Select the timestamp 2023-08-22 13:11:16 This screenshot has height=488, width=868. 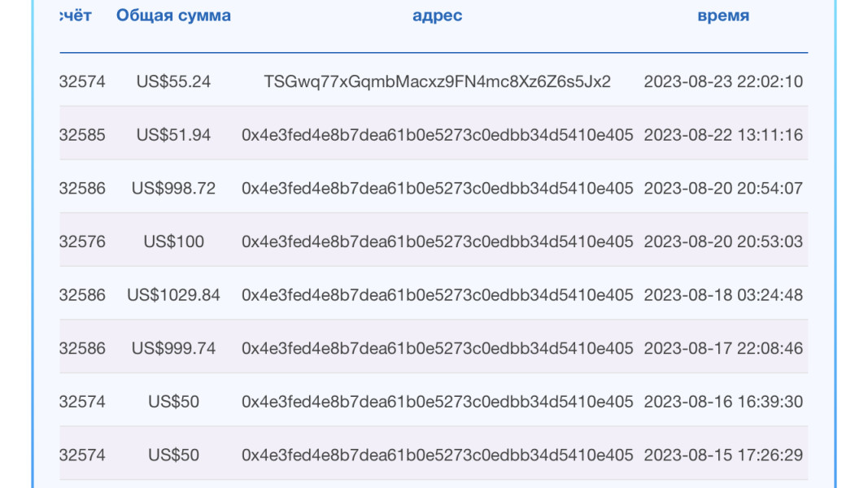(x=723, y=135)
